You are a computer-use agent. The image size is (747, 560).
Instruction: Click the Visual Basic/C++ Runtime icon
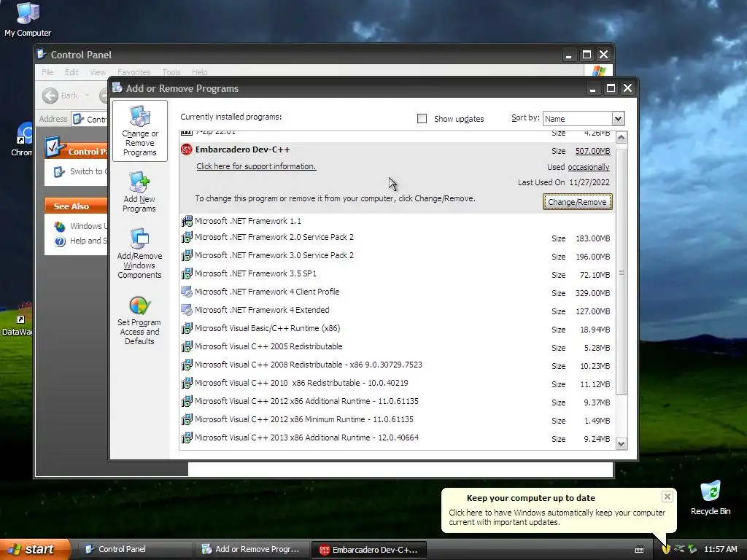187,328
